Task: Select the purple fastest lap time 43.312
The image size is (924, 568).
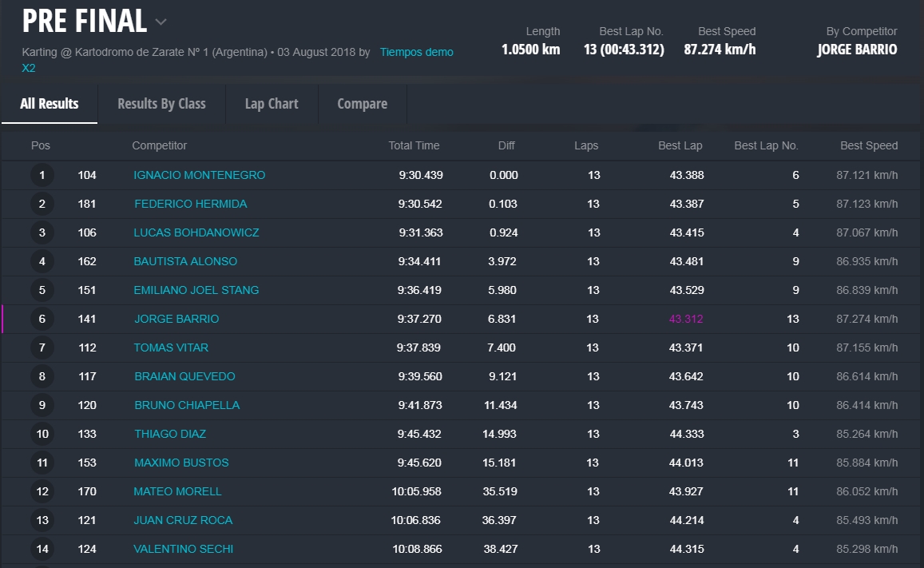Action: (686, 319)
